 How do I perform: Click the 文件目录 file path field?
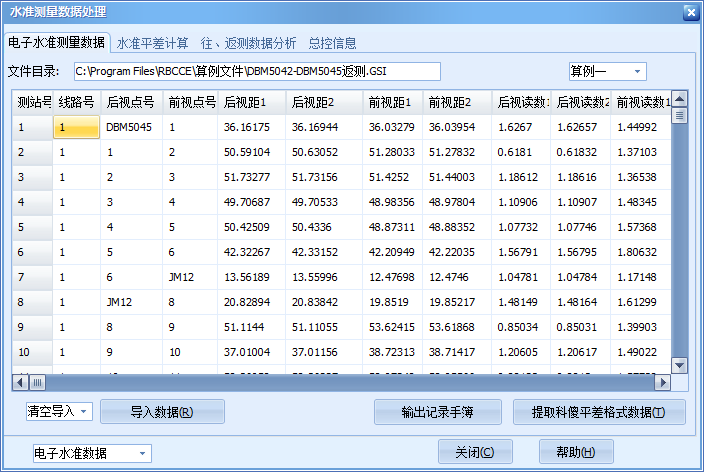tap(256, 72)
